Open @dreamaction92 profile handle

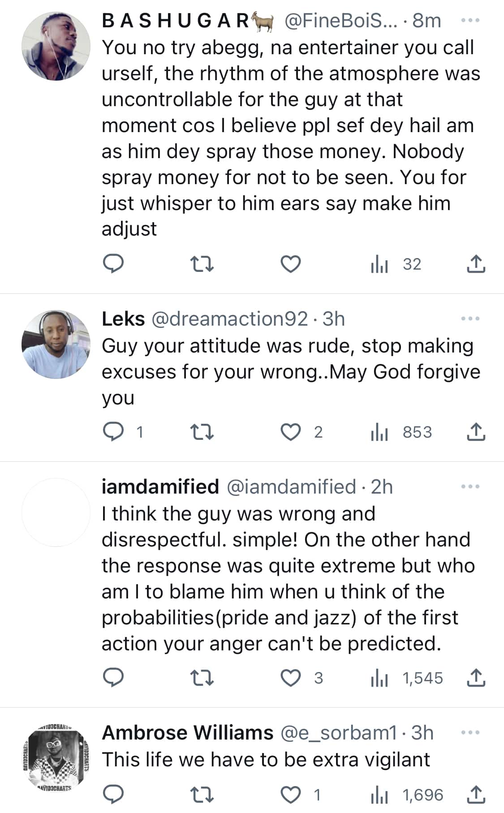pos(229,319)
